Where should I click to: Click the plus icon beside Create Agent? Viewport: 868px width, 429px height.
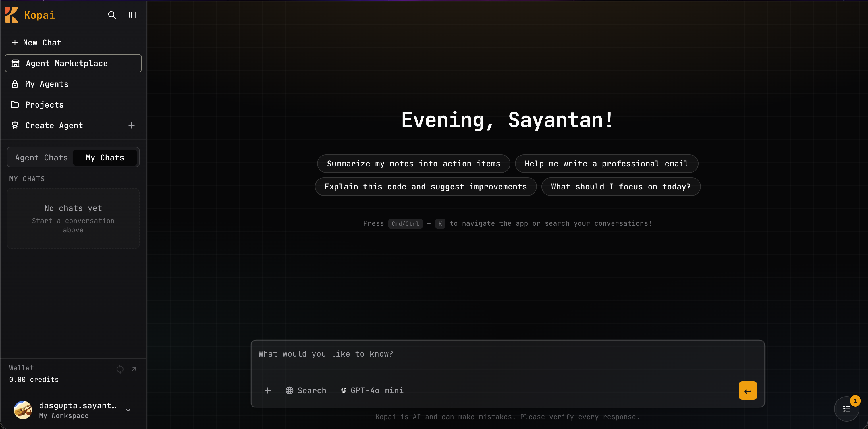pos(132,125)
